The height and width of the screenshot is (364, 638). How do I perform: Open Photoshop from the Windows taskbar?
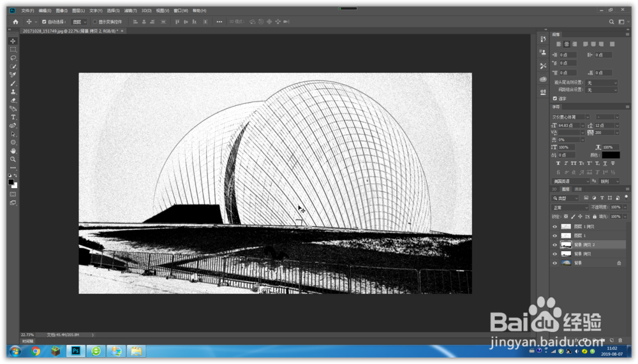click(x=76, y=351)
